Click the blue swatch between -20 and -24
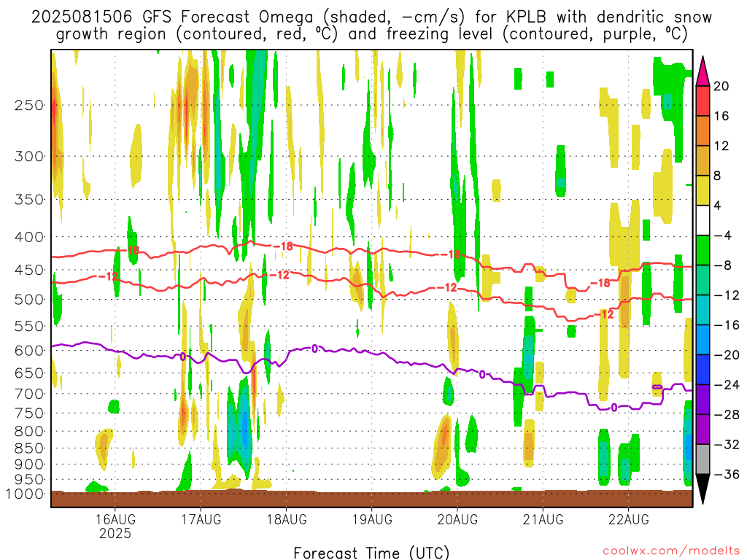Viewport: 747px width, 560px height. tap(703, 370)
